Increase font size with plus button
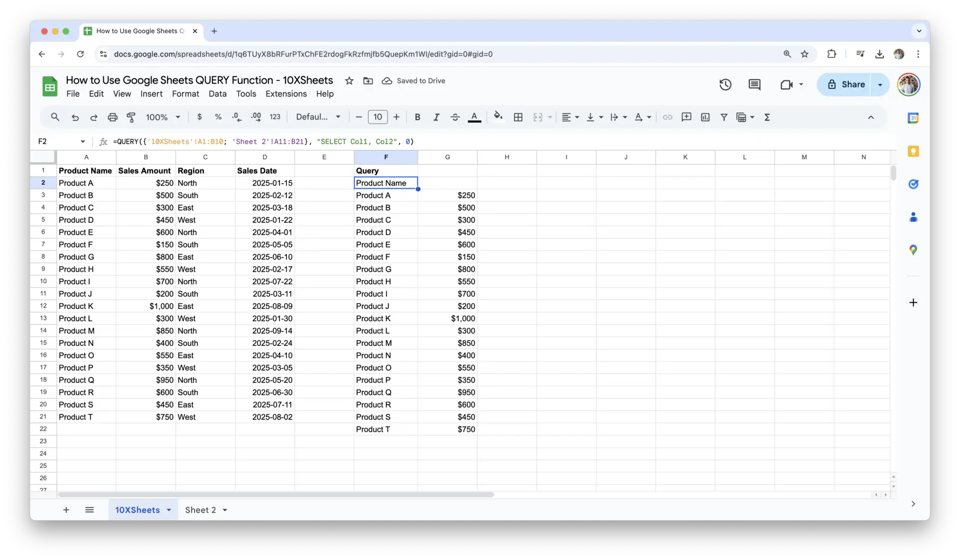This screenshot has width=960, height=560. (x=396, y=117)
